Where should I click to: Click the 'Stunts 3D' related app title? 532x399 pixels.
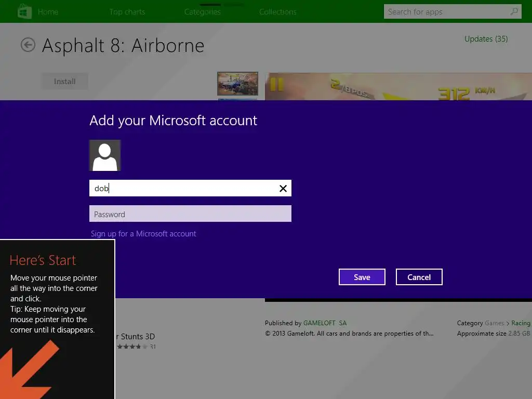136,337
